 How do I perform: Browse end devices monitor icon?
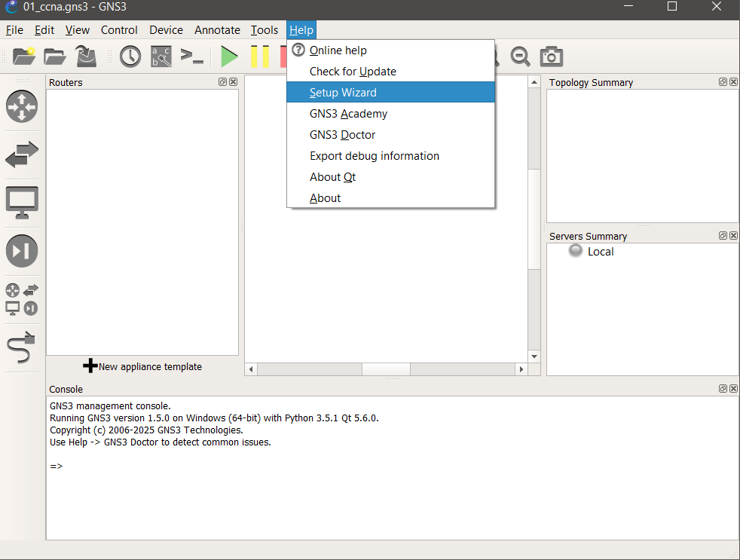point(22,203)
